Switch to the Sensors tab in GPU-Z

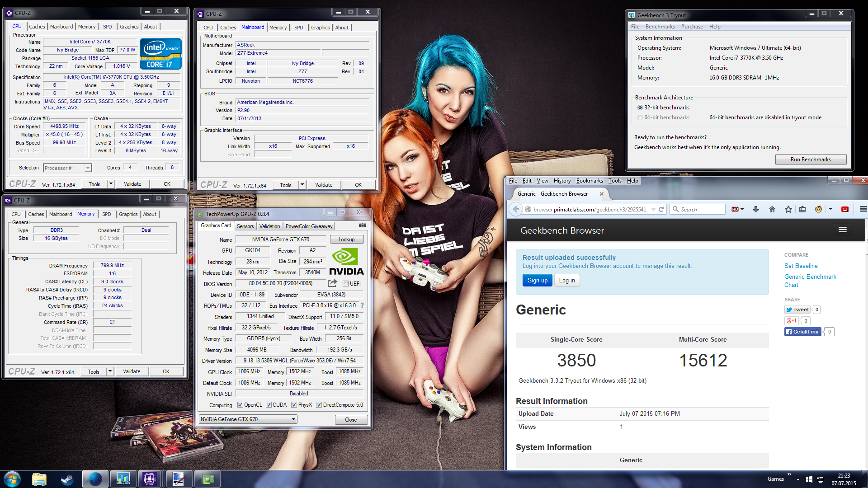[x=245, y=226]
